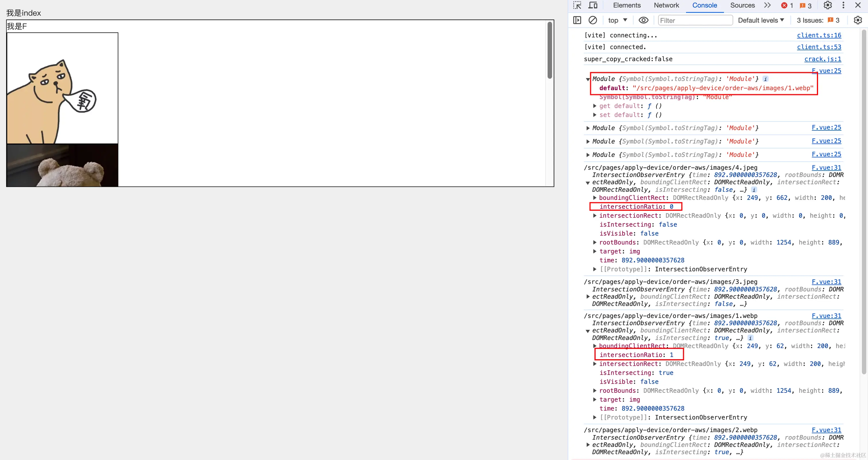Toggle the device toolbar icon
This screenshot has height=460, width=868.
click(593, 5)
